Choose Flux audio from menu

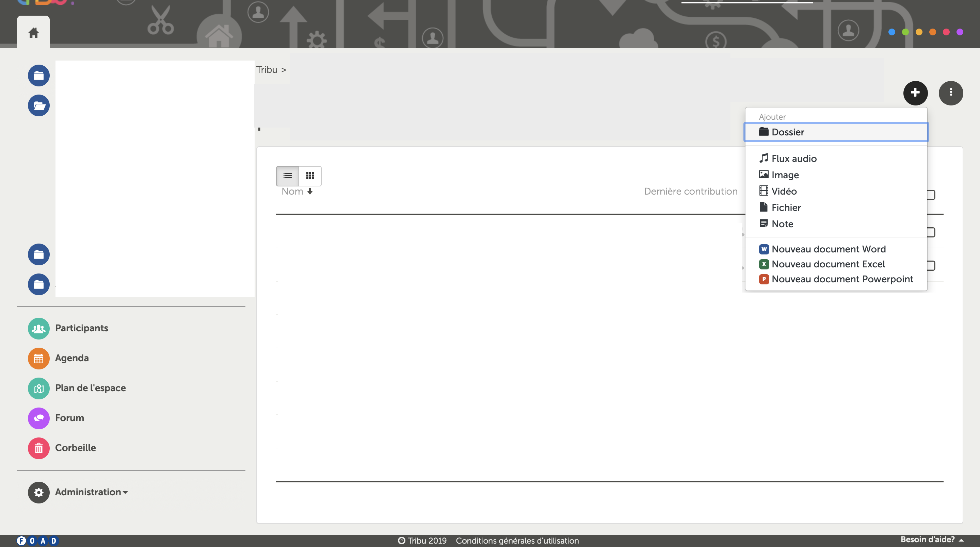pos(836,159)
